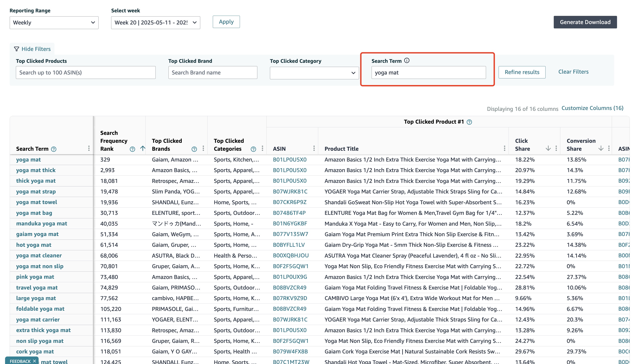Screen dimensions: 636x364
Task: Click Search Frequency Rank sort arrow
Action: tap(143, 149)
